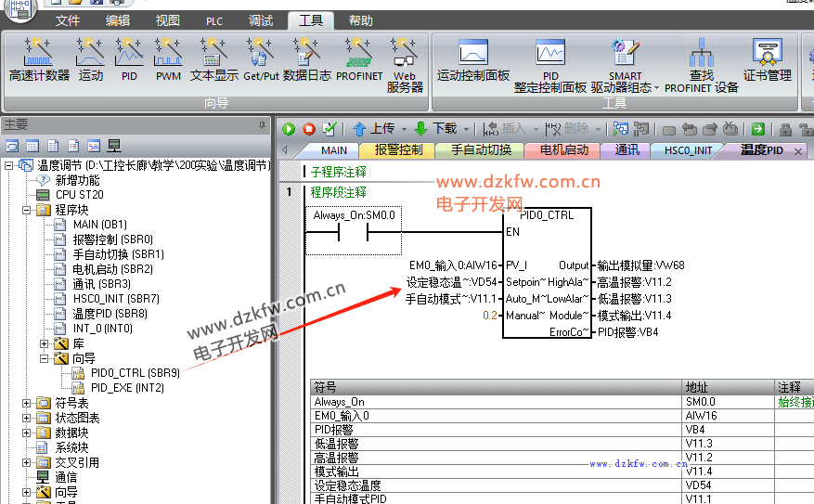Switch to the 电机启动 editor tab

564,150
